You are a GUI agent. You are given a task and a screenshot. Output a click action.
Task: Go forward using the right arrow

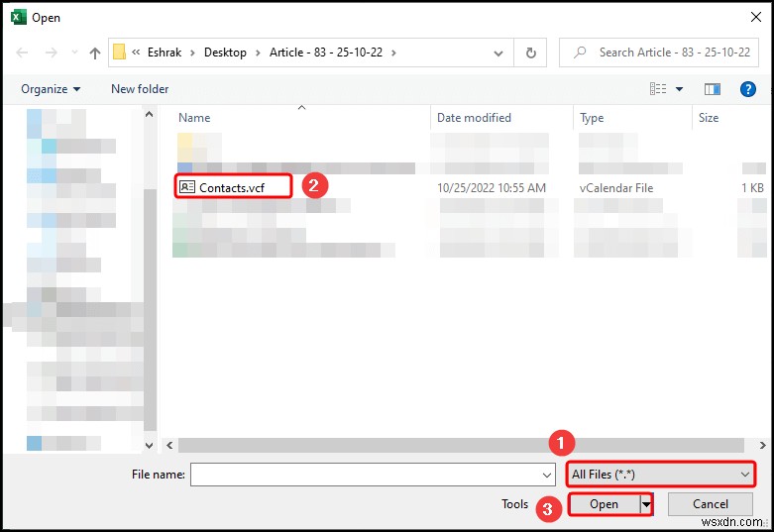[52, 53]
